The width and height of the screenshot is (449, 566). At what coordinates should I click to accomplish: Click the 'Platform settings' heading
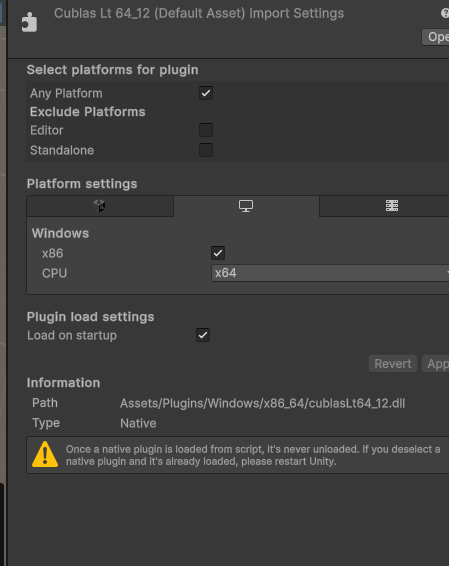(x=82, y=184)
